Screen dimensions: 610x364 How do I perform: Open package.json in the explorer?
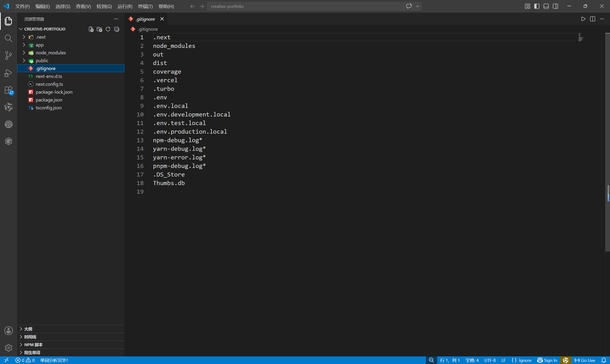click(x=71, y=100)
